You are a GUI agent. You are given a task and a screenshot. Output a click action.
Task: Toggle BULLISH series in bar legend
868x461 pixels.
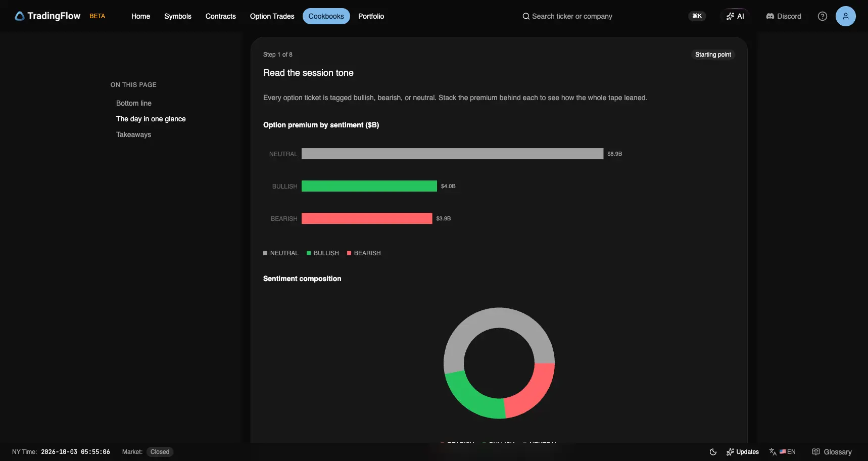pyautogui.click(x=323, y=253)
